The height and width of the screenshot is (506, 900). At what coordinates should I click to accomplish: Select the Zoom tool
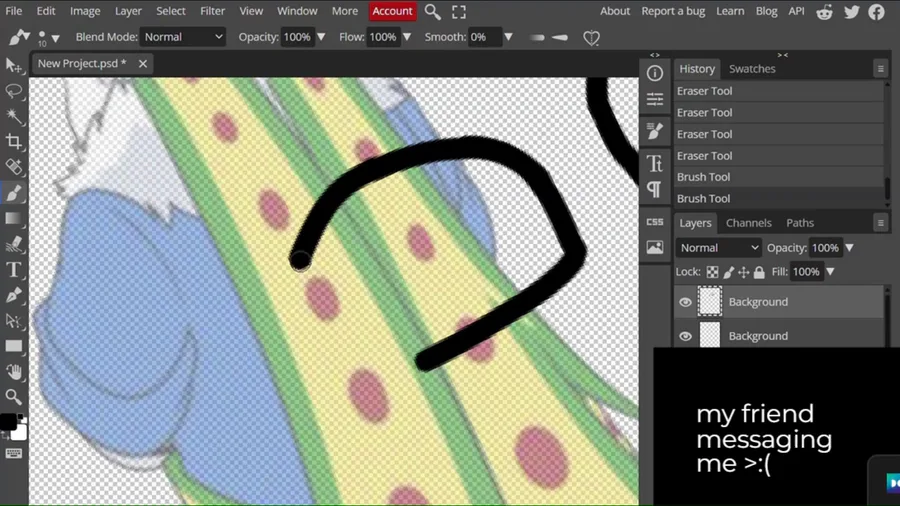[x=13, y=397]
